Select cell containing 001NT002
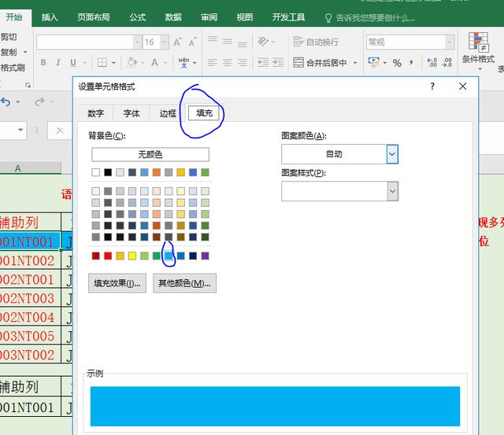 coord(30,260)
